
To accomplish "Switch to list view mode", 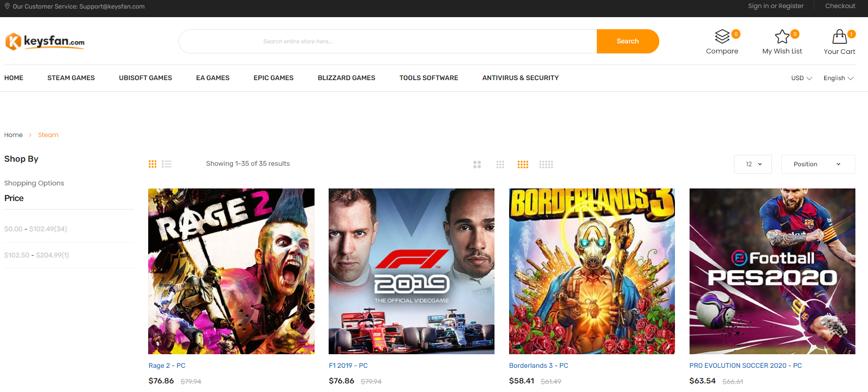I will pos(167,164).
